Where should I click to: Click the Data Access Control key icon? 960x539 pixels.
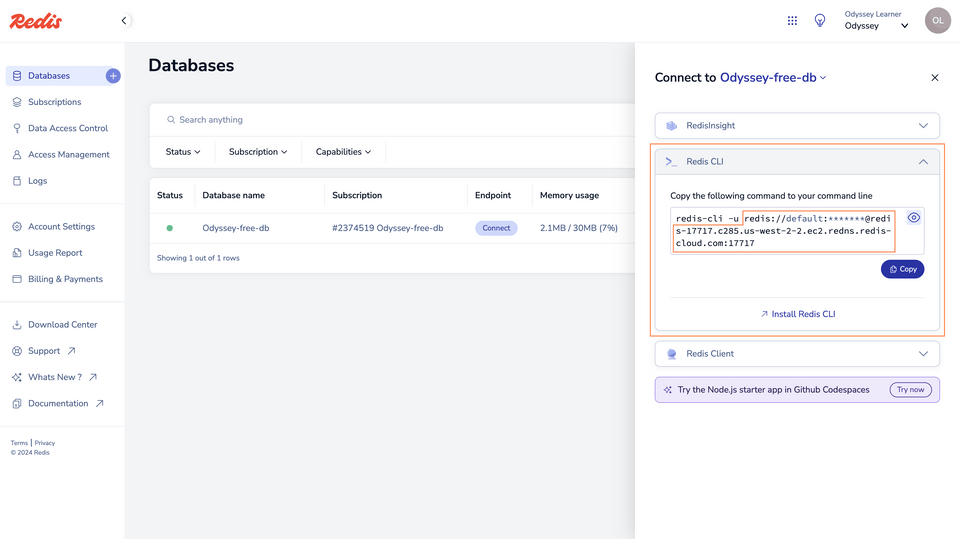click(x=17, y=129)
